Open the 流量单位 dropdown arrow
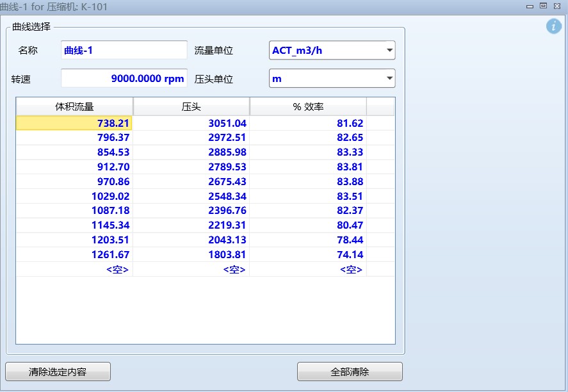Screen dimensions: 568x392 tap(389, 50)
